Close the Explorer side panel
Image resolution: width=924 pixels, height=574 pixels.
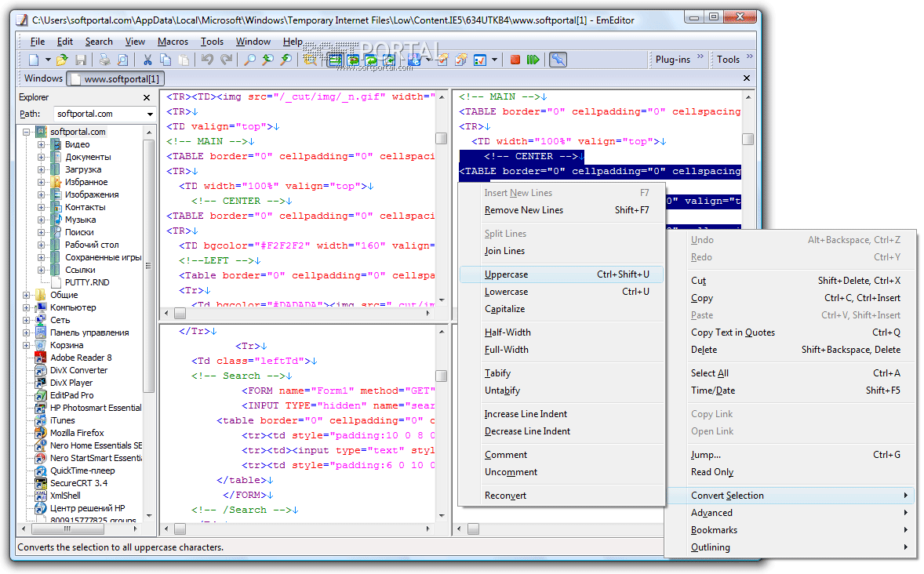147,98
